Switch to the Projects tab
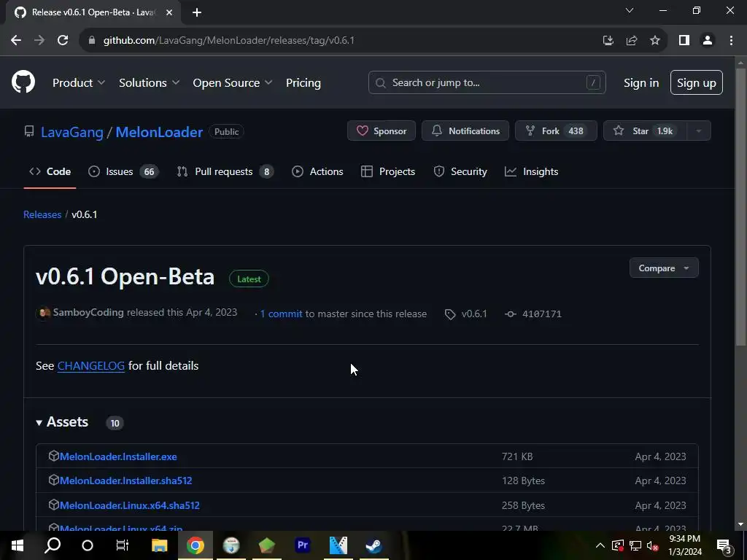Screen dimensions: 747x560 (x=388, y=171)
